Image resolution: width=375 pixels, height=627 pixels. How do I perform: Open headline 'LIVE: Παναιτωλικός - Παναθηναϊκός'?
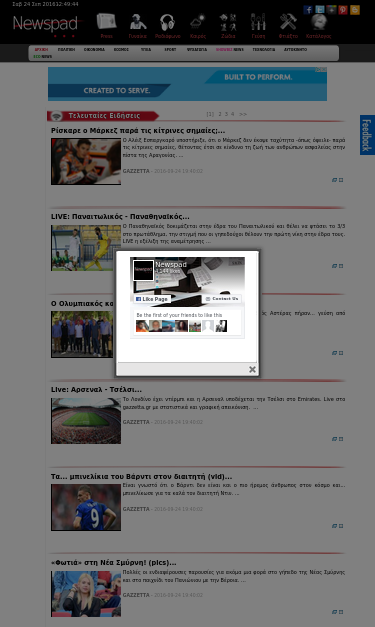tap(120, 216)
